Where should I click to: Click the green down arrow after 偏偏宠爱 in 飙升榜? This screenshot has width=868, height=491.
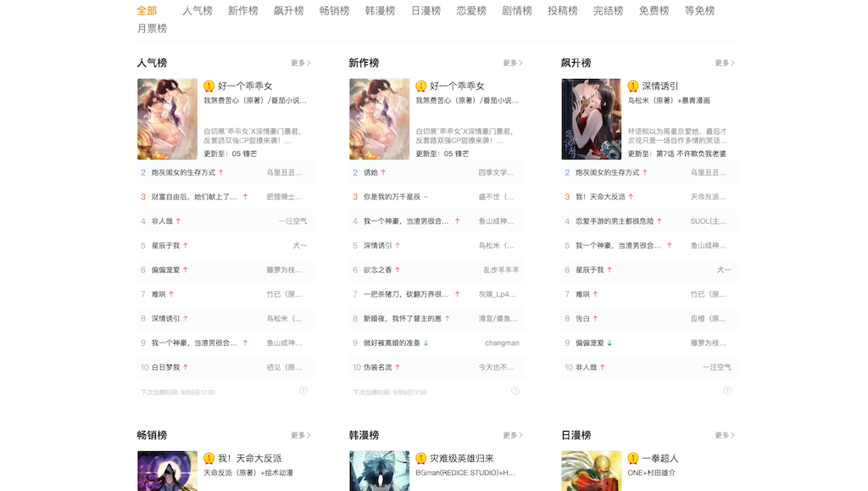coord(609,343)
